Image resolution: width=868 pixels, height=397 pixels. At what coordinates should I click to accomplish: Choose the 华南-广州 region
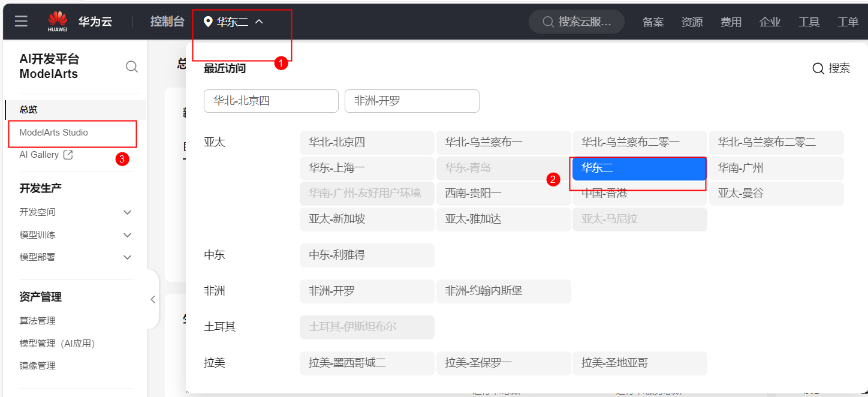click(x=776, y=168)
